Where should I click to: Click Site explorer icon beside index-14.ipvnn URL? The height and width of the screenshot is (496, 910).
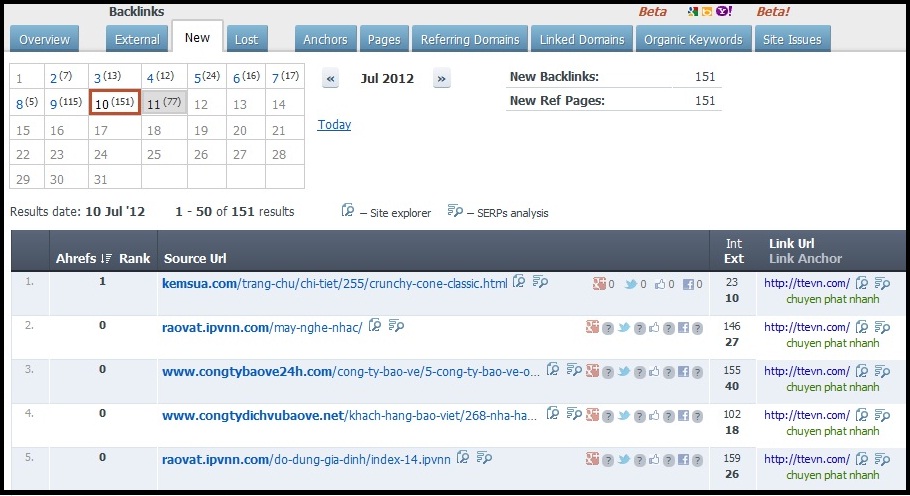[463, 457]
